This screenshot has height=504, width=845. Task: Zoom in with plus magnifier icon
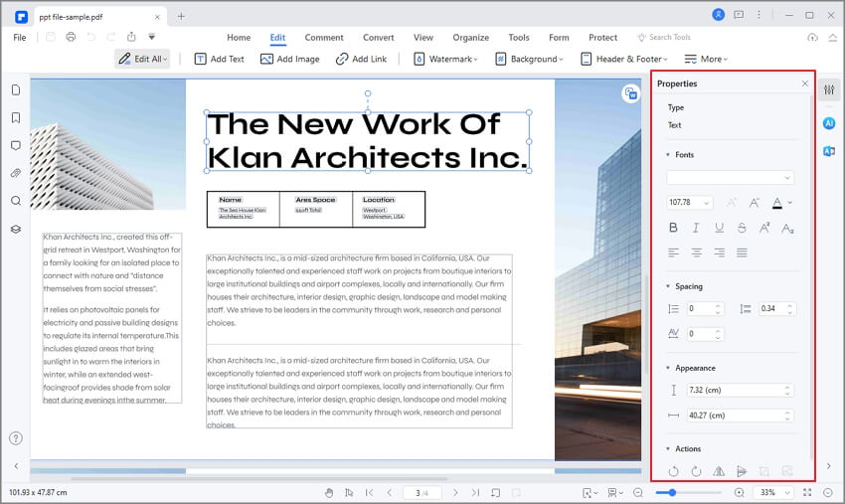[x=740, y=493]
